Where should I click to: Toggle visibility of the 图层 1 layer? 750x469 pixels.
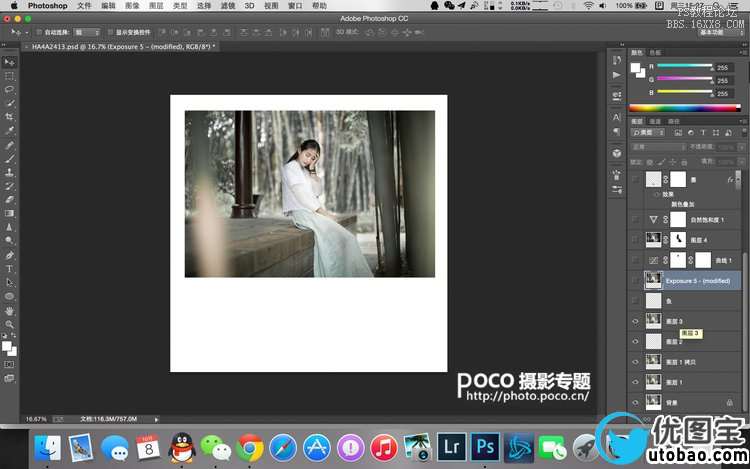click(x=636, y=382)
